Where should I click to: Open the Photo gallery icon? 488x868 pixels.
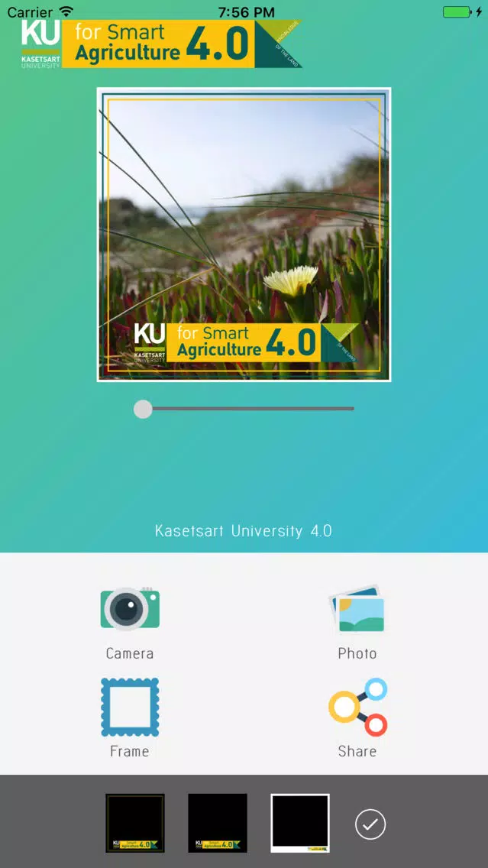[357, 608]
